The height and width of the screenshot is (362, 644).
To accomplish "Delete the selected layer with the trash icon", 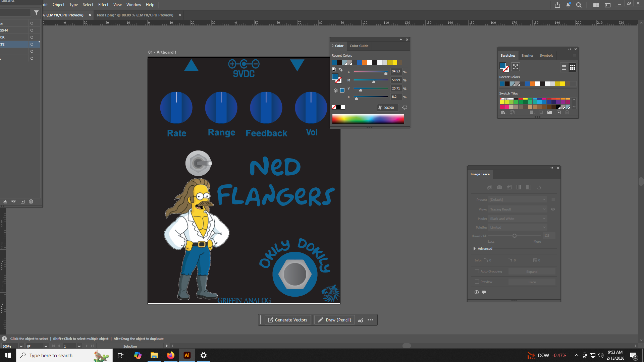I will click(31, 201).
